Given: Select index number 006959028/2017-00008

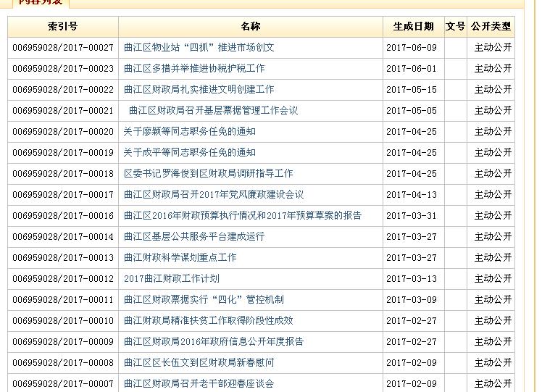Looking at the screenshot, I should pyautogui.click(x=63, y=363).
